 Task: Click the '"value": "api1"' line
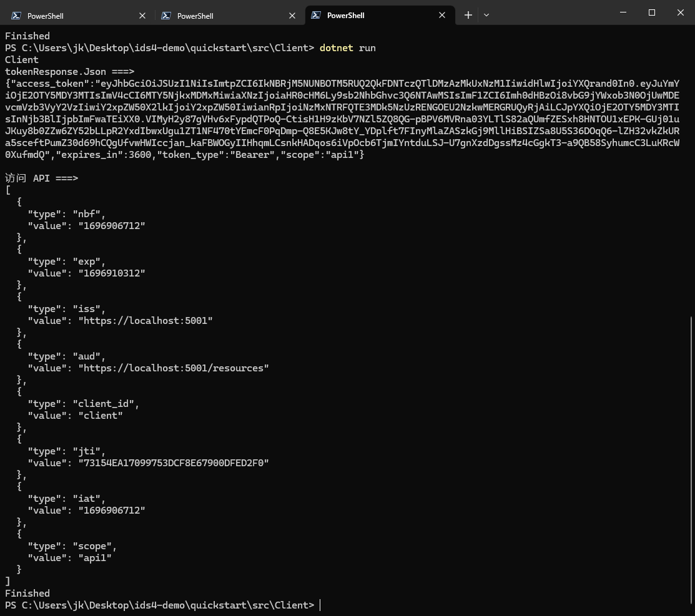pyautogui.click(x=69, y=558)
